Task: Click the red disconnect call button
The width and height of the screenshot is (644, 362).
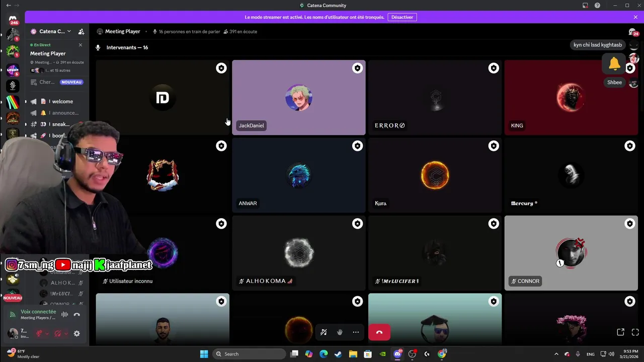Action: (379, 332)
